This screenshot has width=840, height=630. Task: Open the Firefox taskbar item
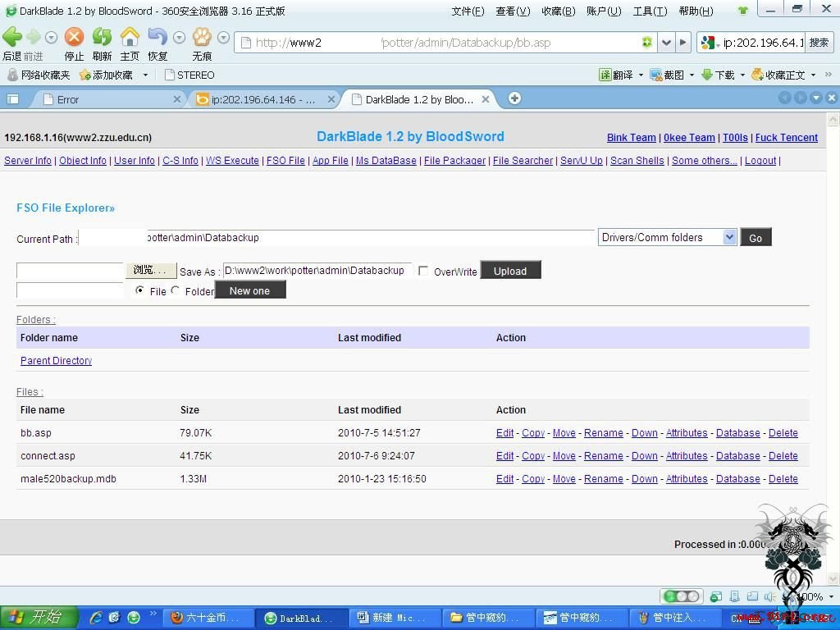pos(208,619)
